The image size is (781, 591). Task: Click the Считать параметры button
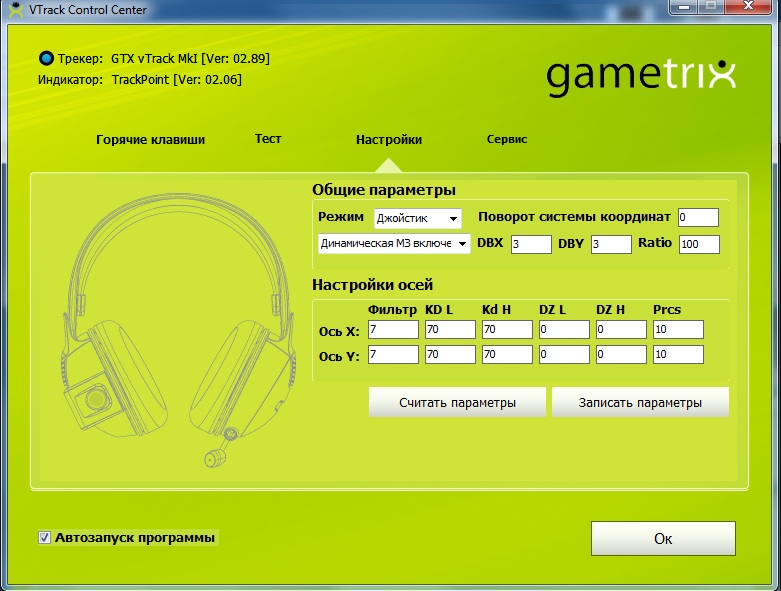click(x=457, y=402)
